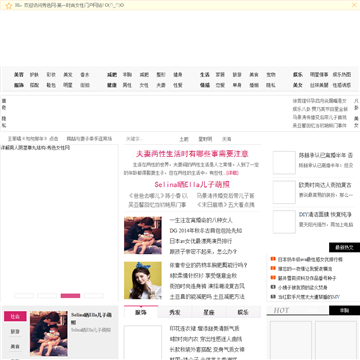Image resolution: width=360 pixels, height=360 pixels.
Task: Open article 跟孩子亲密不起来，怎么办？
Action: click(x=203, y=251)
